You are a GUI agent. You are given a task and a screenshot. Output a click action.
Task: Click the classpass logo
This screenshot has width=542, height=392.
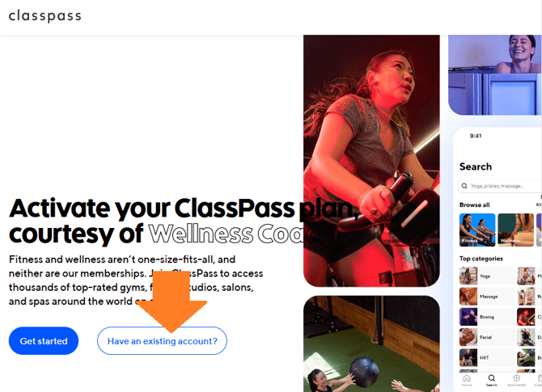[45, 16]
